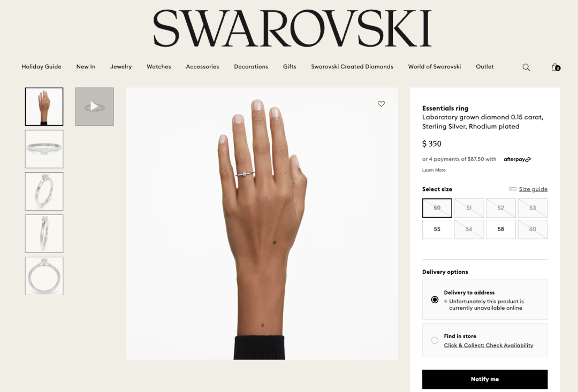This screenshot has height=392, width=578.
Task: Open Click & Collect: Check Availability link
Action: (489, 345)
